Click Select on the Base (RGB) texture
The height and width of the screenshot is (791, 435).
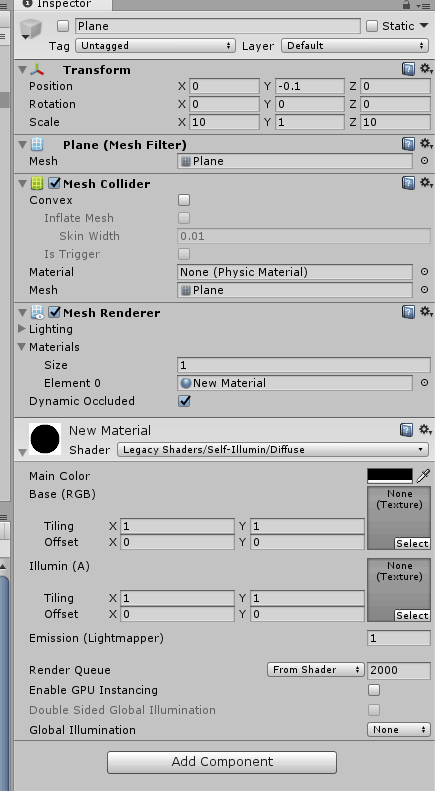412,543
